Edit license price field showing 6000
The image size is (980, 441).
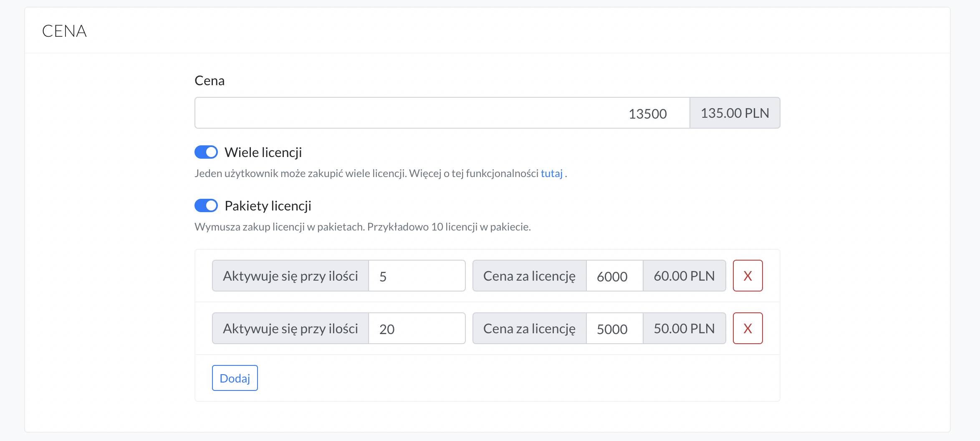(x=614, y=276)
